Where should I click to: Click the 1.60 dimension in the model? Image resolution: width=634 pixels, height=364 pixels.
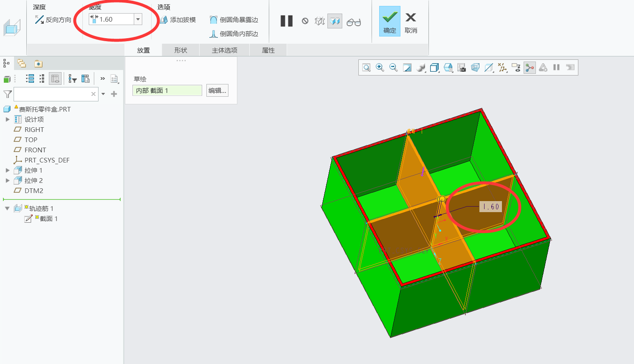491,207
